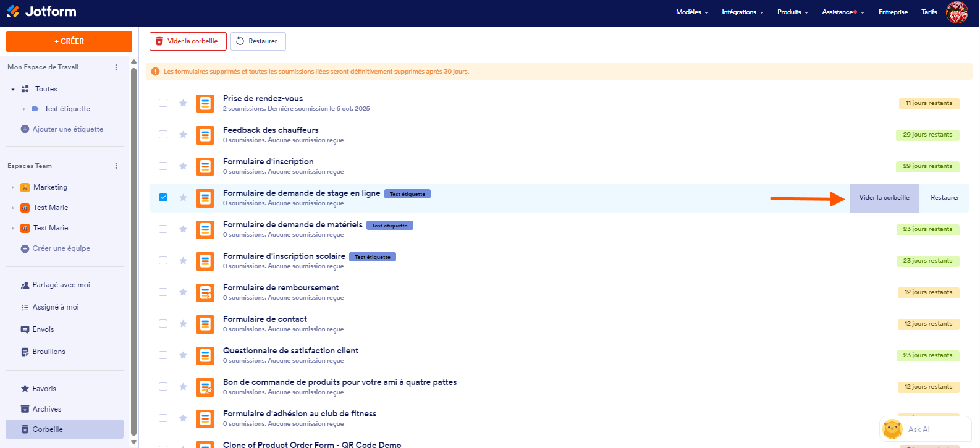Viewport: 980px width, 448px height.
Task: Expand the Marketing team arrow
Action: [x=13, y=188]
